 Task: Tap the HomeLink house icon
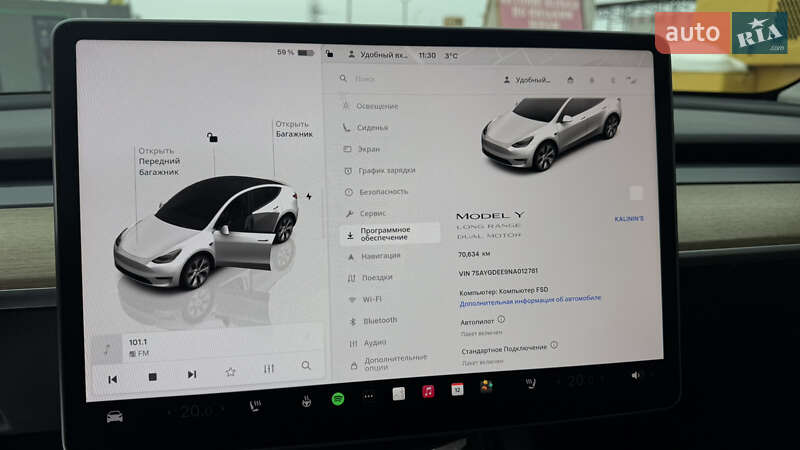tap(570, 80)
